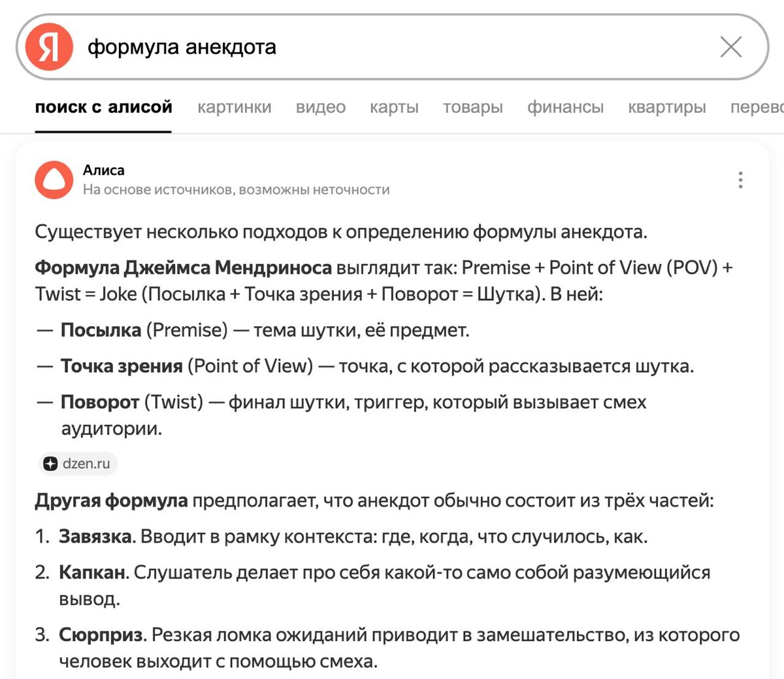784x679 pixels.
Task: Click the Yandex logo icon
Action: pyautogui.click(x=49, y=47)
